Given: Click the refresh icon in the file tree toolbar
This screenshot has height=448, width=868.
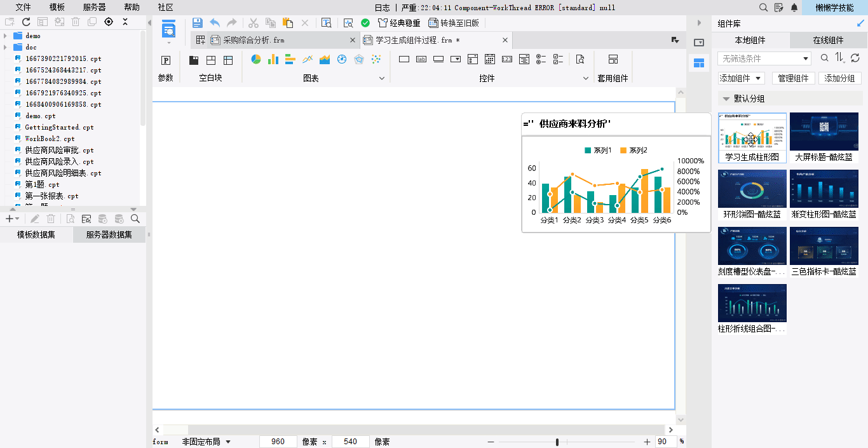Looking at the screenshot, I should (26, 22).
